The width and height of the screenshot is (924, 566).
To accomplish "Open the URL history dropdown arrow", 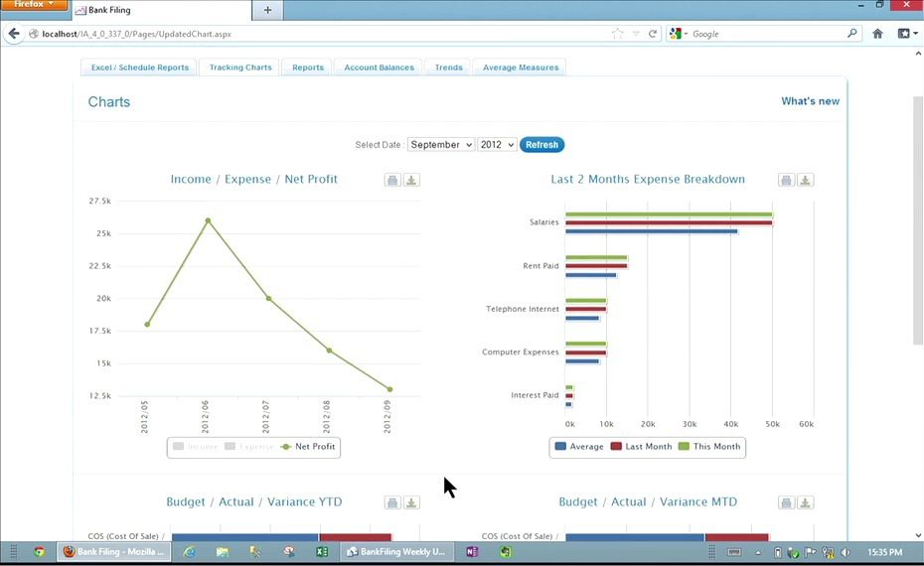I will (636, 34).
